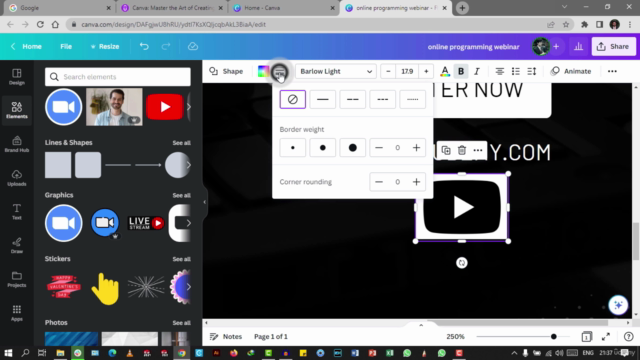Open more options on floating element toolbar
The width and height of the screenshot is (640, 360).
tap(478, 151)
